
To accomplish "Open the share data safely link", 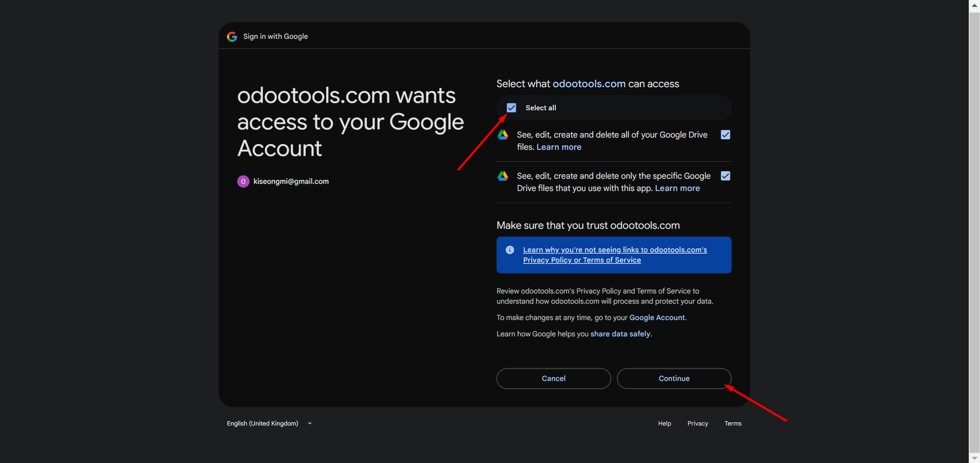I will tap(620, 334).
